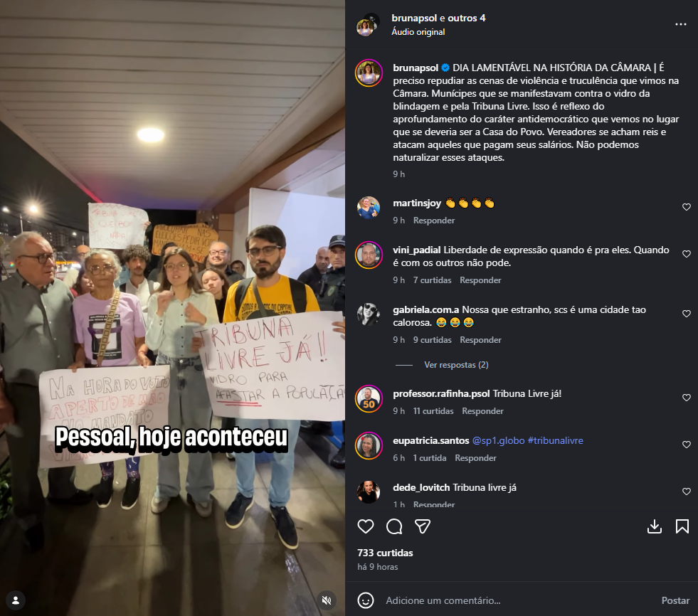Like martinsjoy's comment
This screenshot has width=698, height=616.
(x=687, y=207)
